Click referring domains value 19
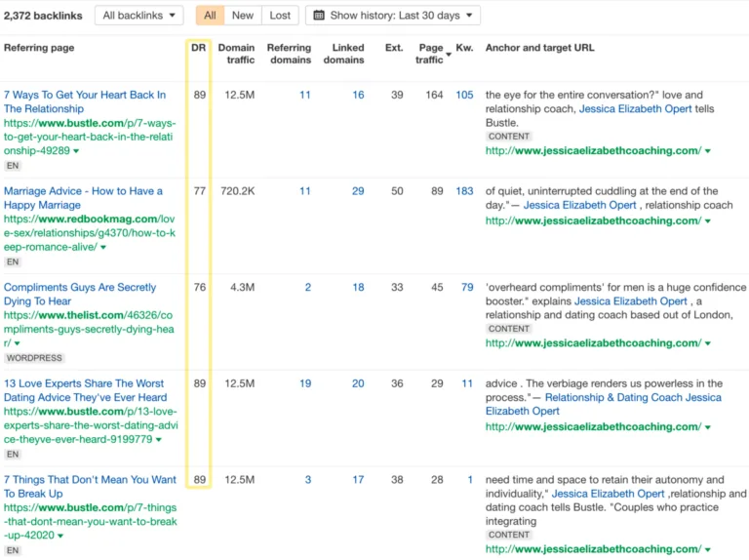This screenshot has height=560, width=749. tap(305, 383)
